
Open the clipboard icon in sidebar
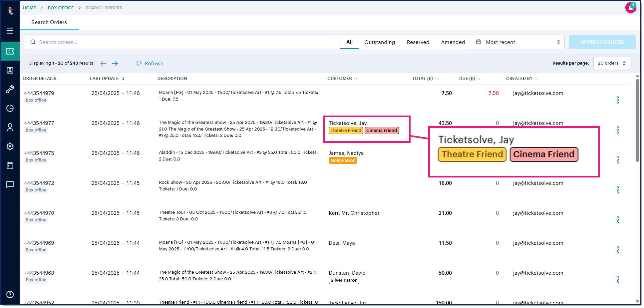coord(10,165)
